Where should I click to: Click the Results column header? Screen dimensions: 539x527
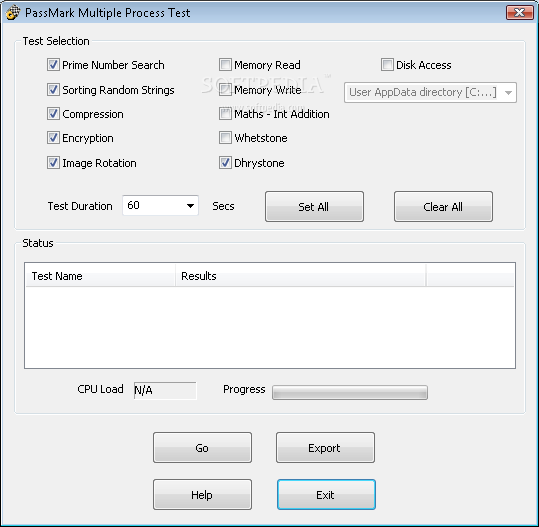(300, 276)
